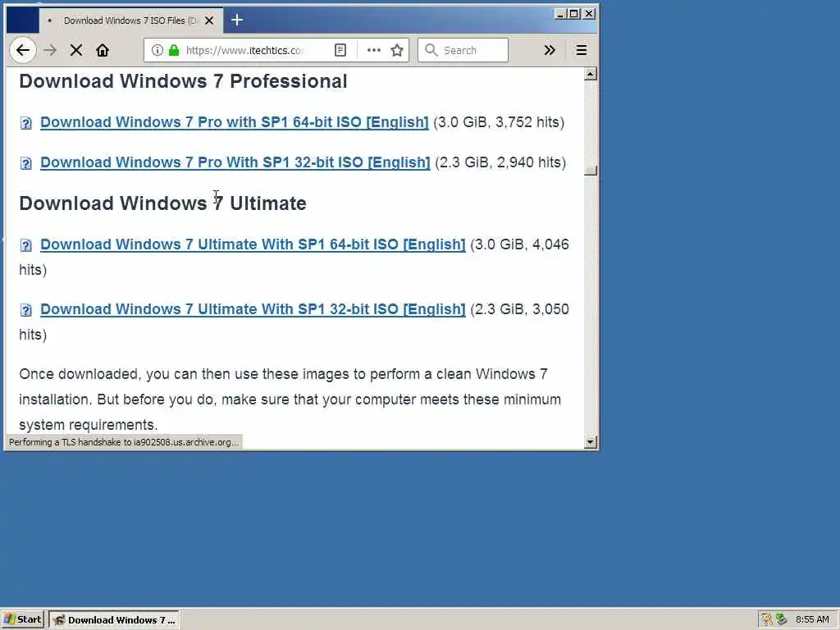This screenshot has height=630, width=840.
Task: Bookmark this page with the star
Action: (397, 50)
